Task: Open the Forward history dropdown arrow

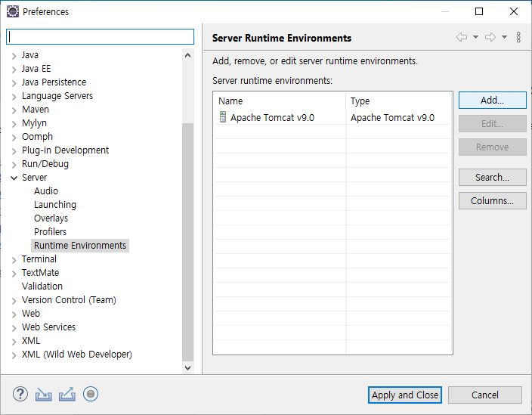Action: [x=505, y=37]
